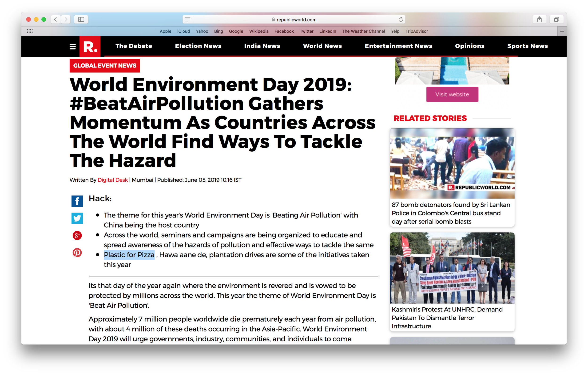Click the Visit website ad button
This screenshot has width=588, height=375.
[452, 94]
